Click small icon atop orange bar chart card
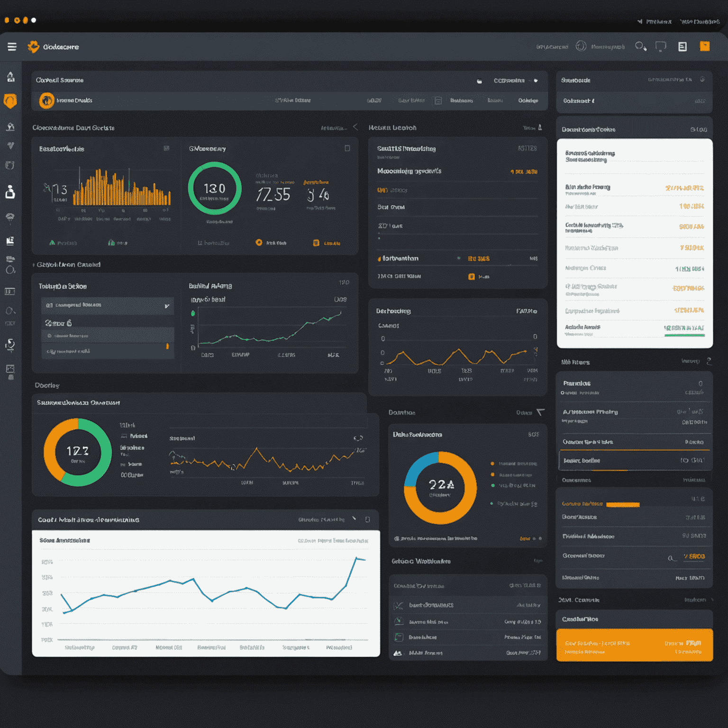This screenshot has height=728, width=728. (x=166, y=148)
